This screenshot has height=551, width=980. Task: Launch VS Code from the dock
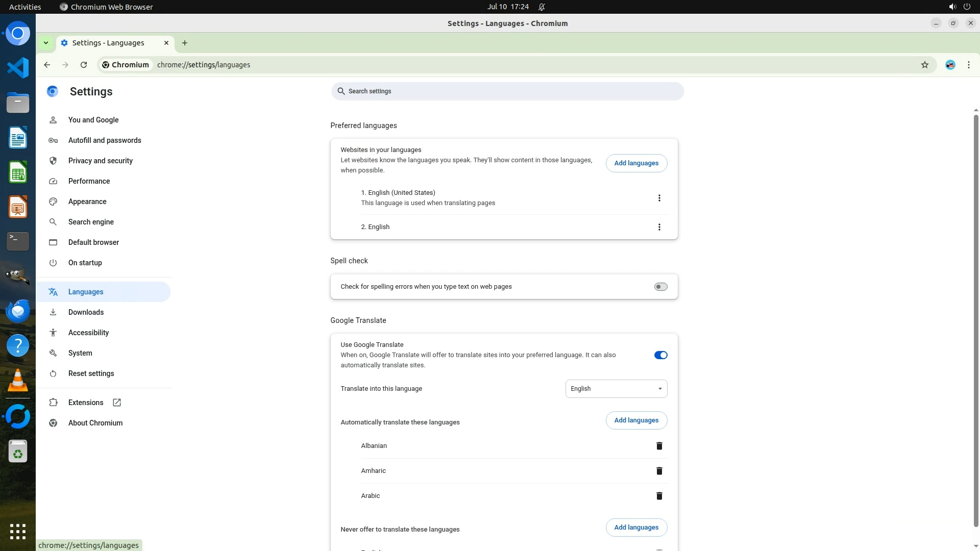click(x=18, y=68)
